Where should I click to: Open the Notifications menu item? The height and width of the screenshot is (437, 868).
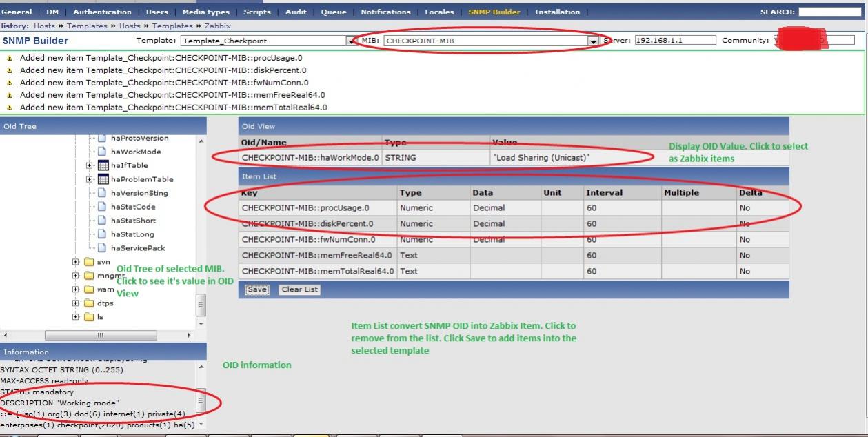[385, 12]
